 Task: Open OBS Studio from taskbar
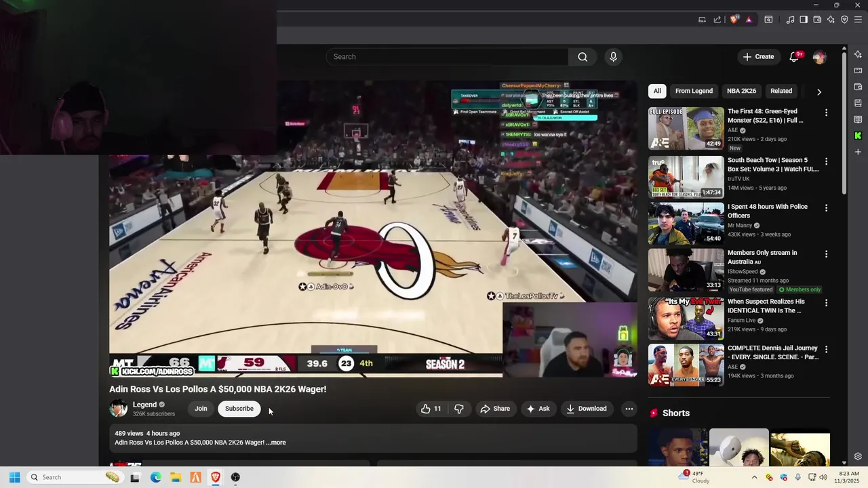coord(235,477)
